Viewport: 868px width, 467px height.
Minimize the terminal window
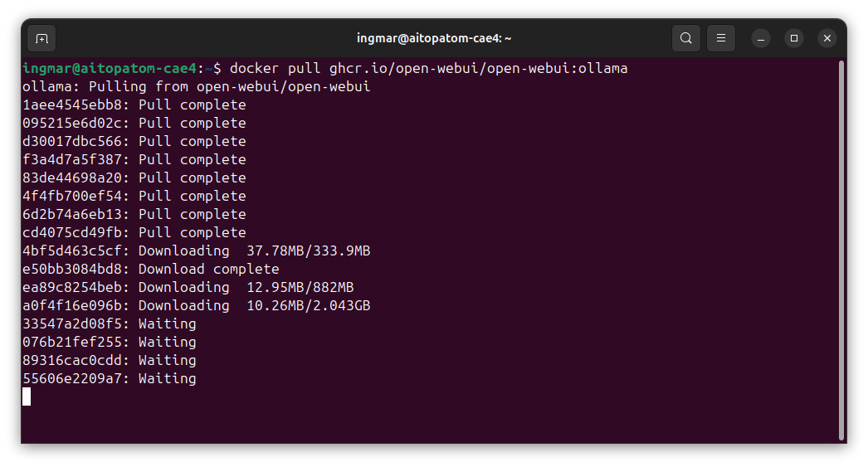coord(761,38)
